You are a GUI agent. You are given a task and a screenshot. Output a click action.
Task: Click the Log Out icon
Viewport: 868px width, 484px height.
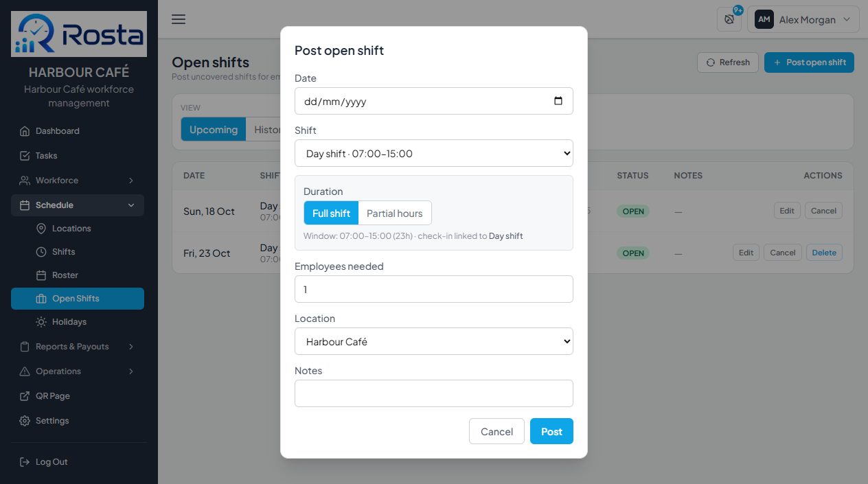tap(25, 462)
